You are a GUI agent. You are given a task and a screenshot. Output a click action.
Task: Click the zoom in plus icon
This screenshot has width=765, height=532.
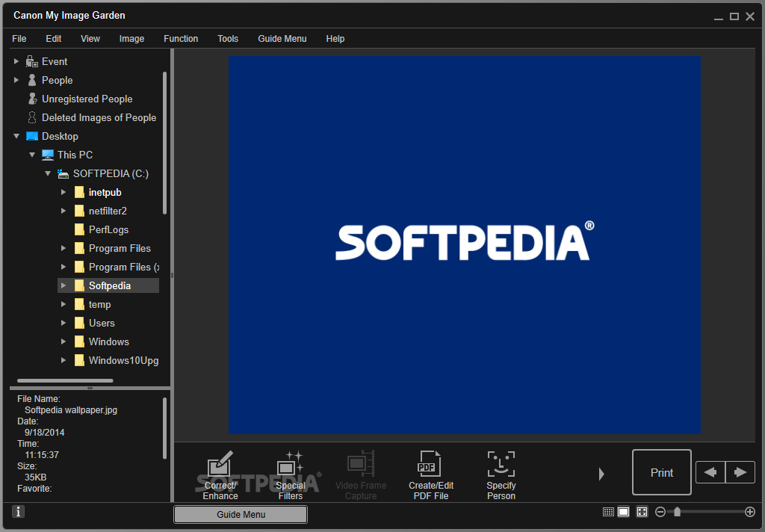750,512
